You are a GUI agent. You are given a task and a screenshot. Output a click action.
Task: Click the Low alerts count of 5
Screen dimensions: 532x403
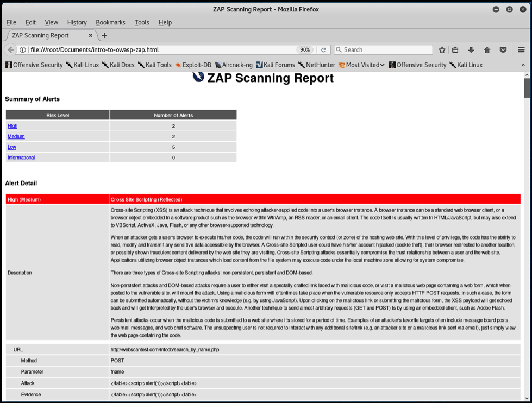pos(173,147)
